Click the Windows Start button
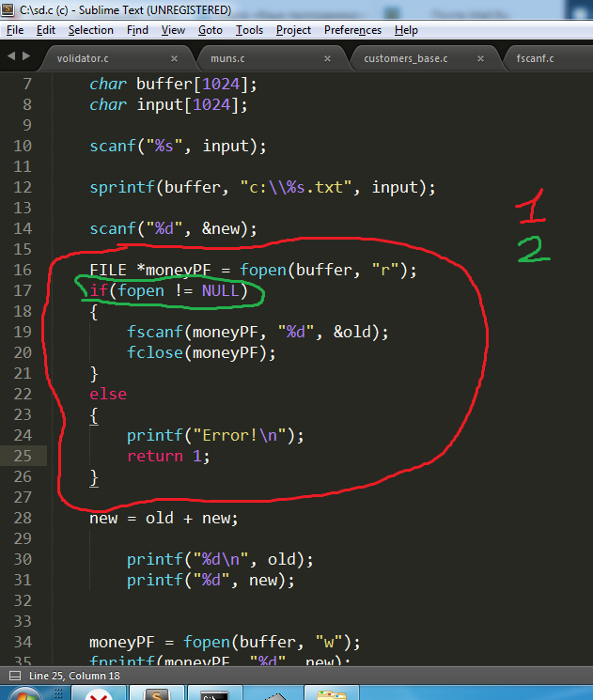 pyautogui.click(x=23, y=695)
